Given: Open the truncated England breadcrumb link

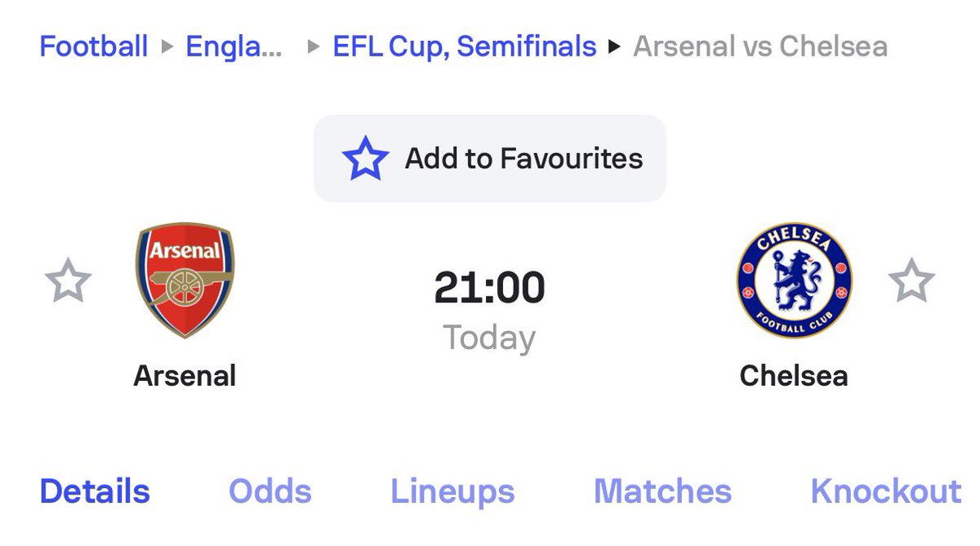Looking at the screenshot, I should coord(234,46).
